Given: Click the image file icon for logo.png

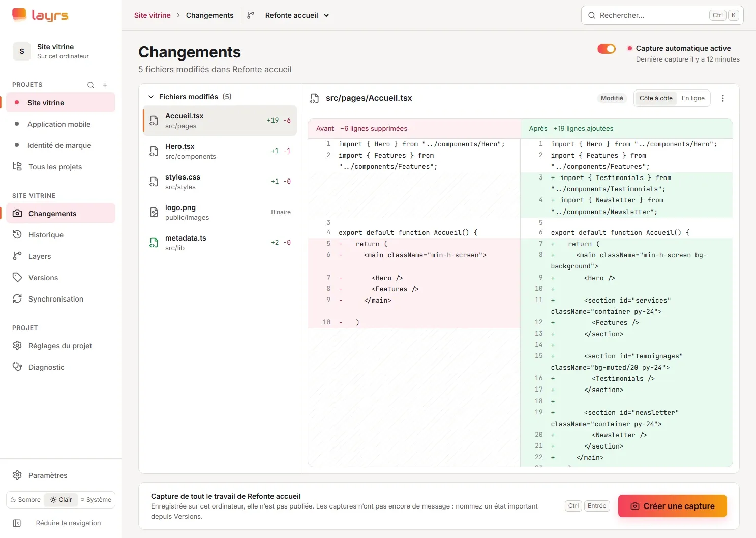Looking at the screenshot, I should 154,212.
